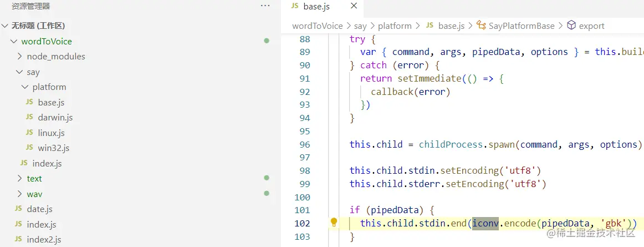Open base.js in the file tree
Viewport: 644px width, 247px height.
[51, 102]
